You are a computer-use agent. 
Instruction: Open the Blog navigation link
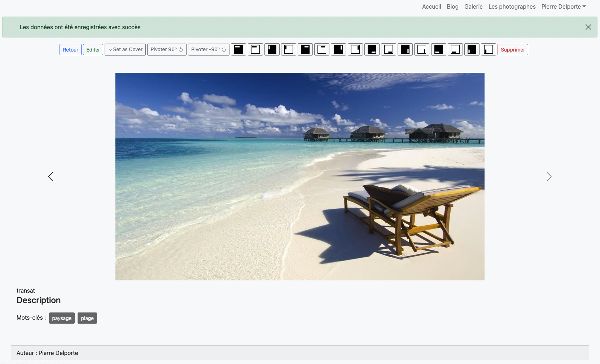point(452,6)
